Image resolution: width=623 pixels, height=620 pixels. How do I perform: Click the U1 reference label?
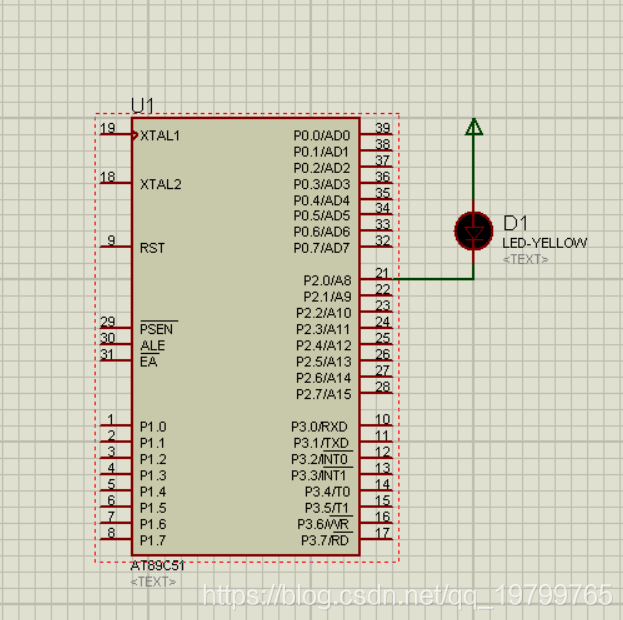pyautogui.click(x=142, y=106)
